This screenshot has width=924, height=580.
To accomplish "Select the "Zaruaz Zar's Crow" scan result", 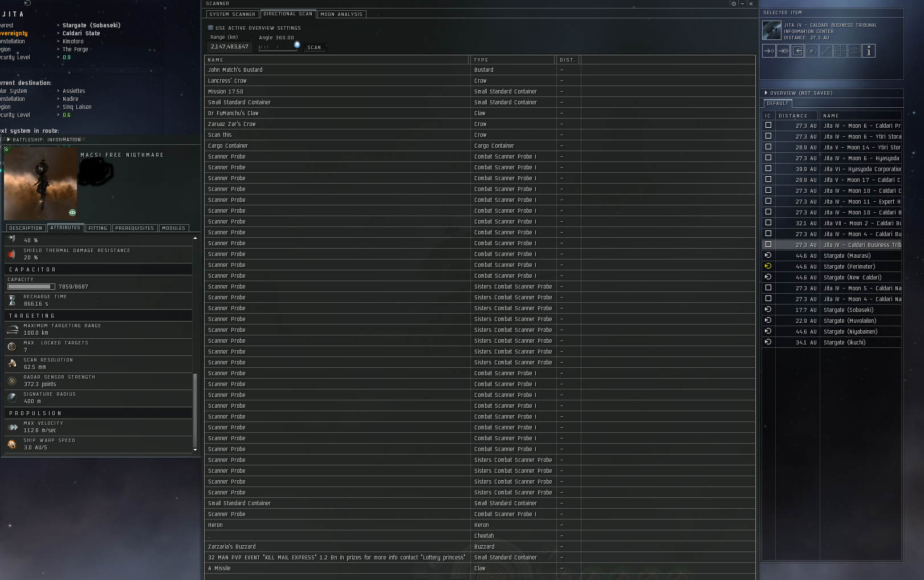I will click(480, 124).
